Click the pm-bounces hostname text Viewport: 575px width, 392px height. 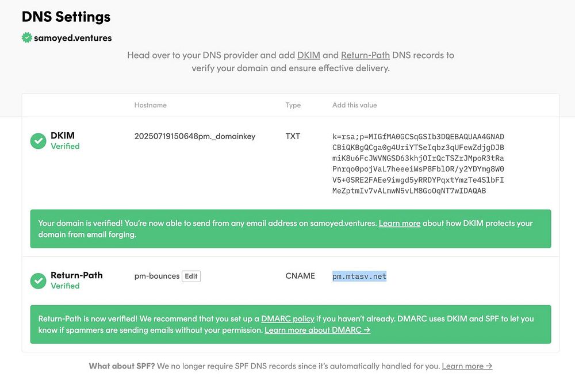point(157,276)
